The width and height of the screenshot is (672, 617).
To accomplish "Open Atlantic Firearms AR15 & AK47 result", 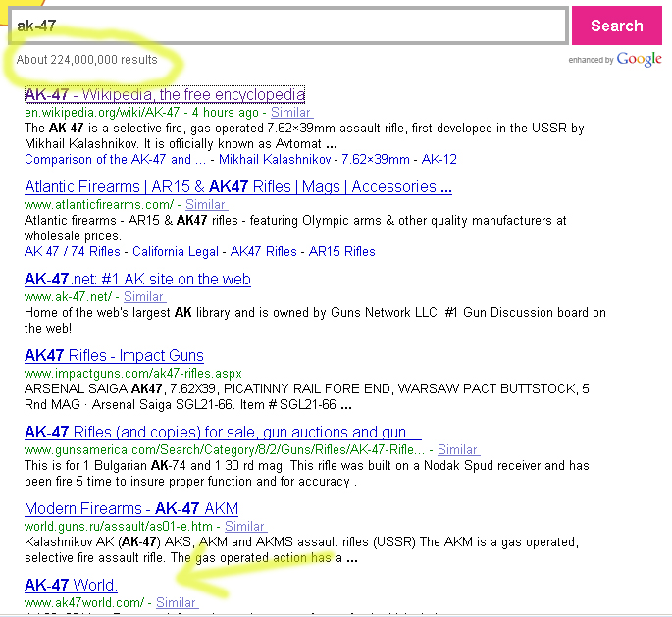I will pos(238,186).
